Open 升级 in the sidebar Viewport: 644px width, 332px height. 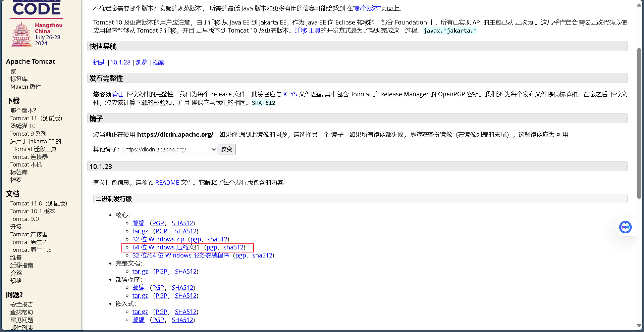click(16, 227)
